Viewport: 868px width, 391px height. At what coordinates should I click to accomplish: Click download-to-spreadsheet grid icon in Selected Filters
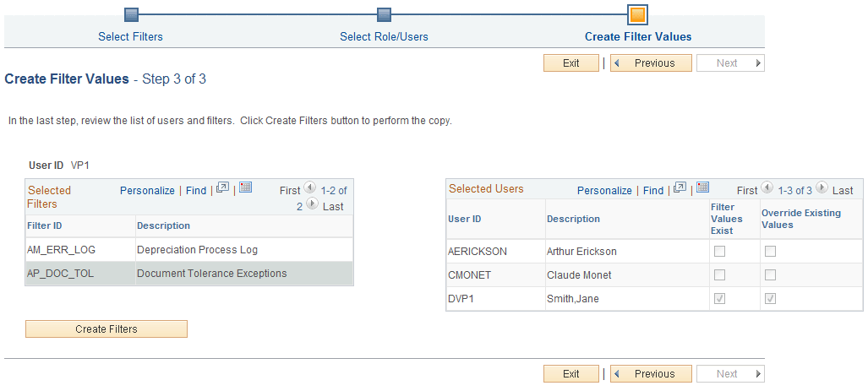[x=246, y=187]
